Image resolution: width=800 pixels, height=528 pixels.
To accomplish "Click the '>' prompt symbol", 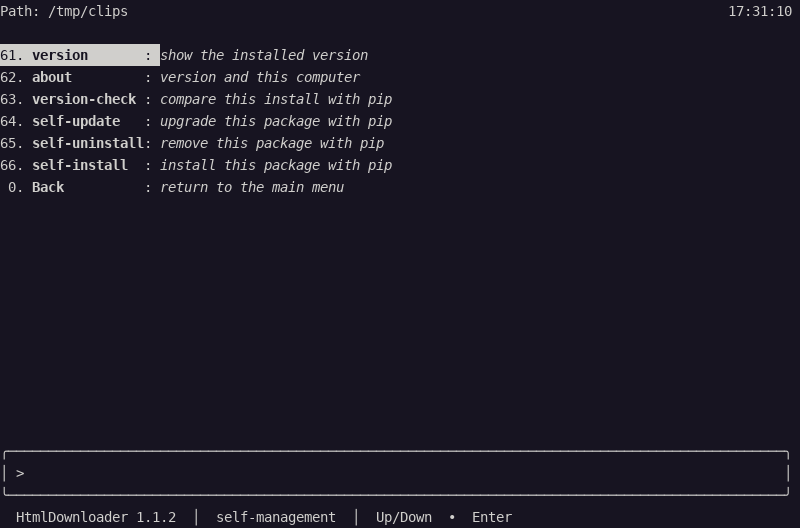I will click(20, 473).
